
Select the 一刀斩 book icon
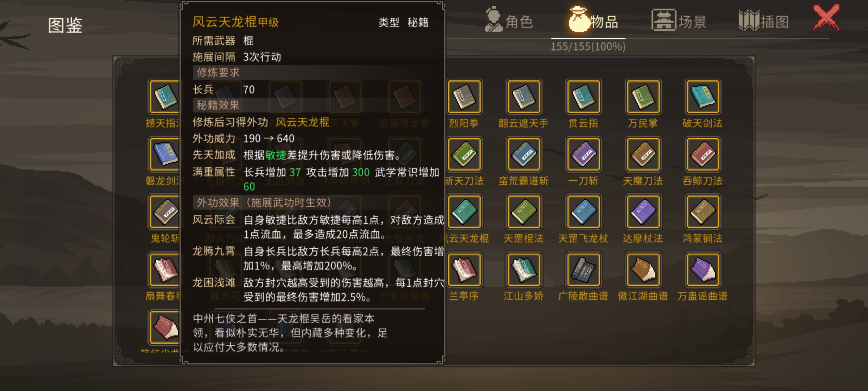[x=583, y=154]
